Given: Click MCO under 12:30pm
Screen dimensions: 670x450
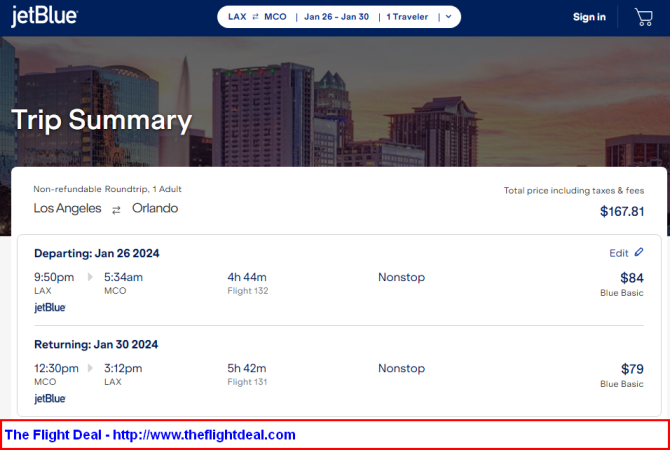Looking at the screenshot, I should coord(45,382).
